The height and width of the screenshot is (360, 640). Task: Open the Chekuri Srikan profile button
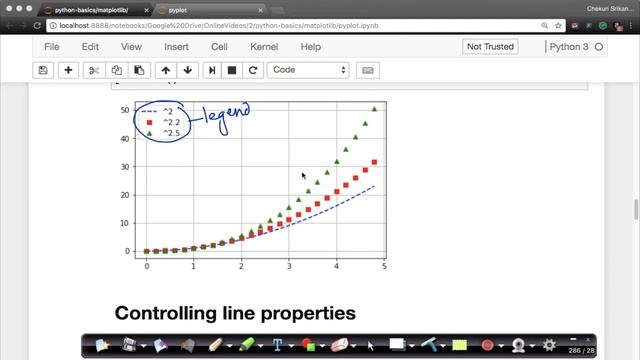click(x=610, y=9)
